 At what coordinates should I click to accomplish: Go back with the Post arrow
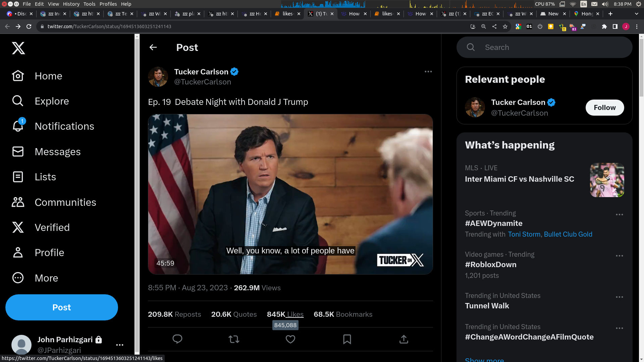click(x=153, y=47)
